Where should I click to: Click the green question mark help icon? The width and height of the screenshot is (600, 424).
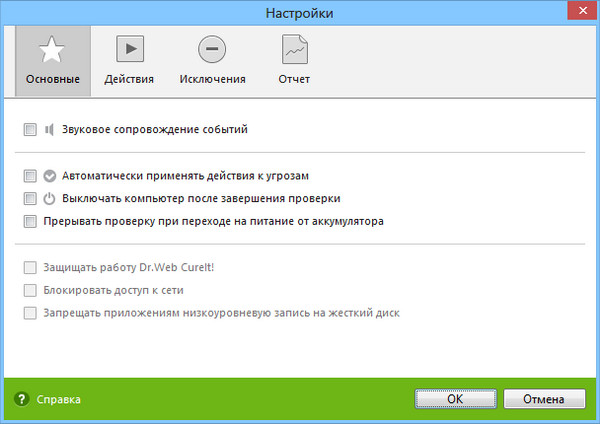21,399
